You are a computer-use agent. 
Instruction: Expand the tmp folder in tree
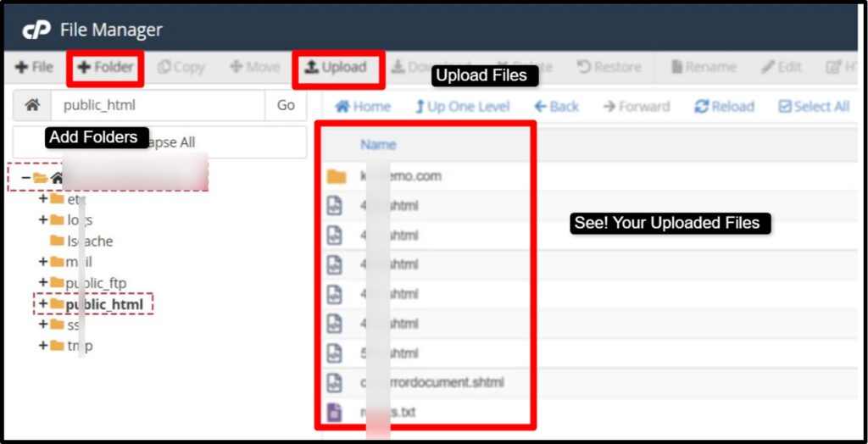tap(43, 346)
